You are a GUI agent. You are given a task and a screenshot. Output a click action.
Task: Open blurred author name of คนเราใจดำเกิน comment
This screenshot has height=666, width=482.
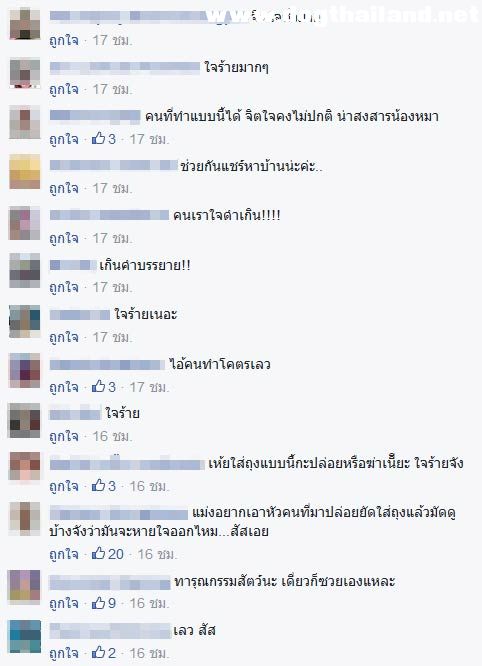tap(109, 215)
